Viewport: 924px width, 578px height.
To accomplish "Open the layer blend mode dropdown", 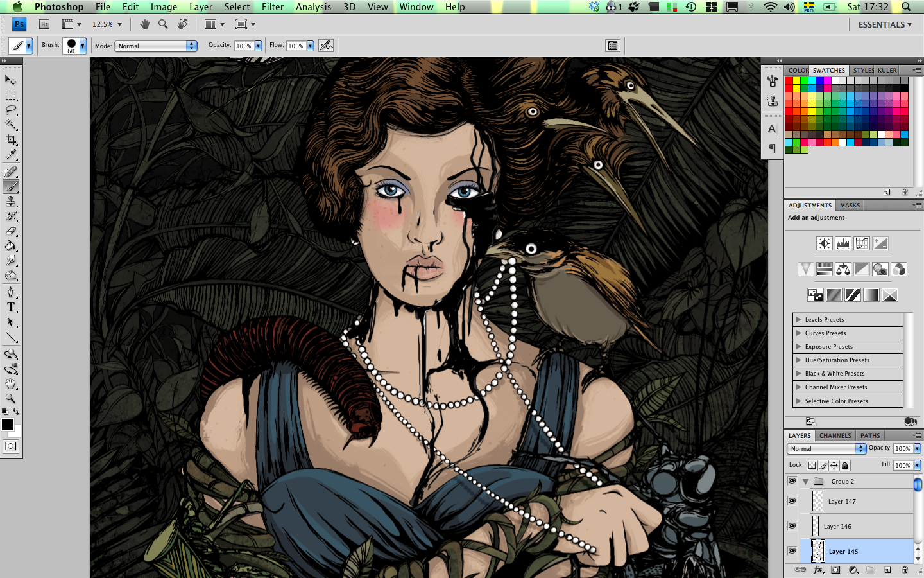I will click(x=826, y=448).
